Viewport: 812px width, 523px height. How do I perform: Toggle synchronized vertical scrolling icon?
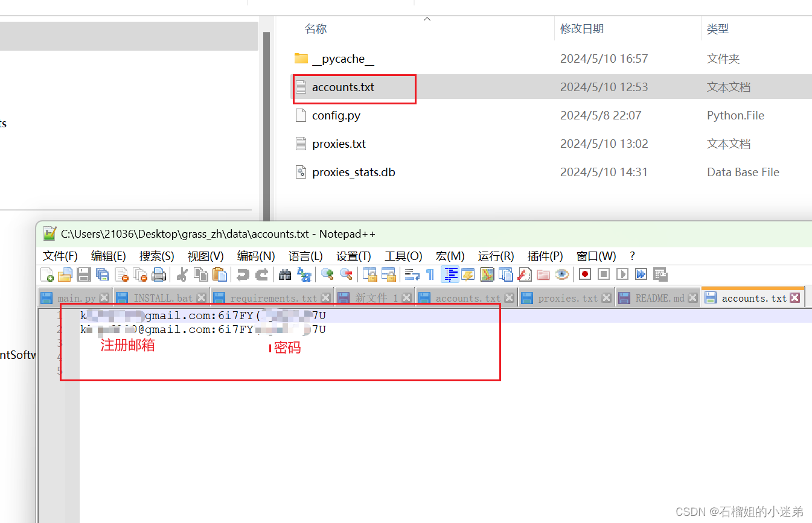[369, 274]
